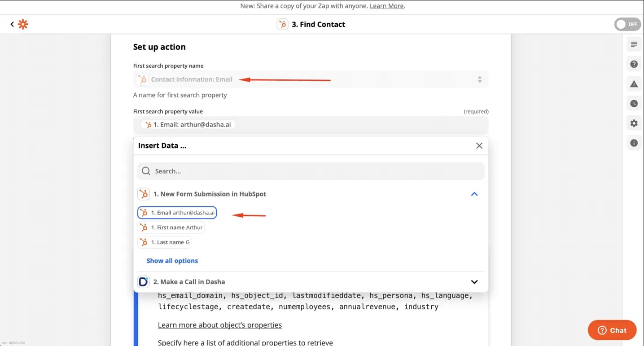Image resolution: width=644 pixels, height=346 pixels.
Task: Open First search property name dropdown
Action: pos(311,79)
